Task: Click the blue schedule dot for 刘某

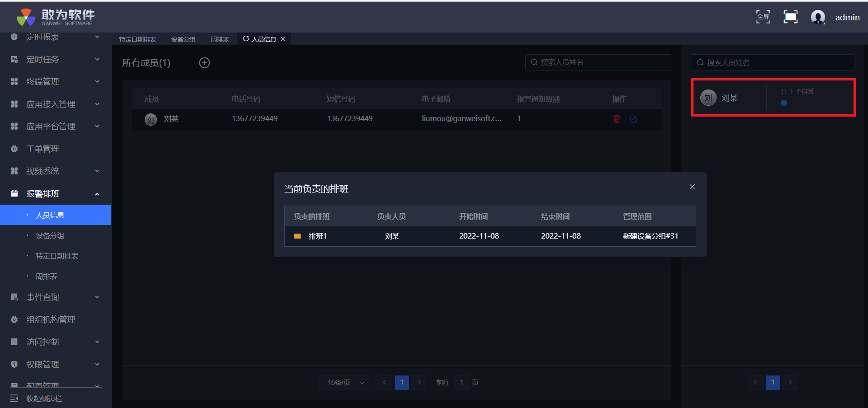Action: click(x=784, y=103)
